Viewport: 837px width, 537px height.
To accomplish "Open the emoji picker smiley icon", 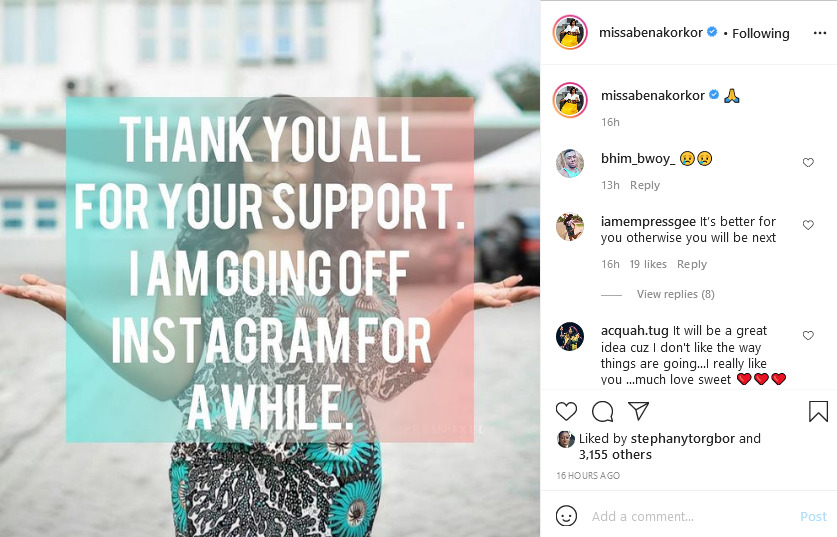I will (566, 516).
